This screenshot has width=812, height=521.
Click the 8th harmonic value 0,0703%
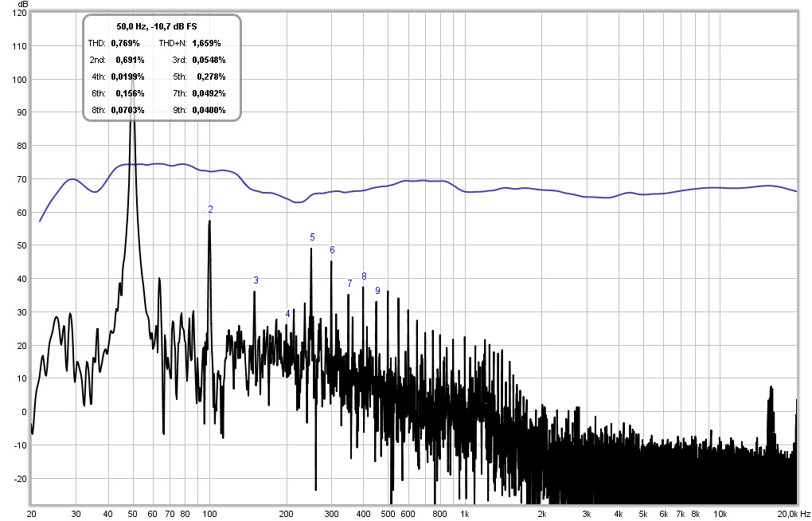[127, 111]
